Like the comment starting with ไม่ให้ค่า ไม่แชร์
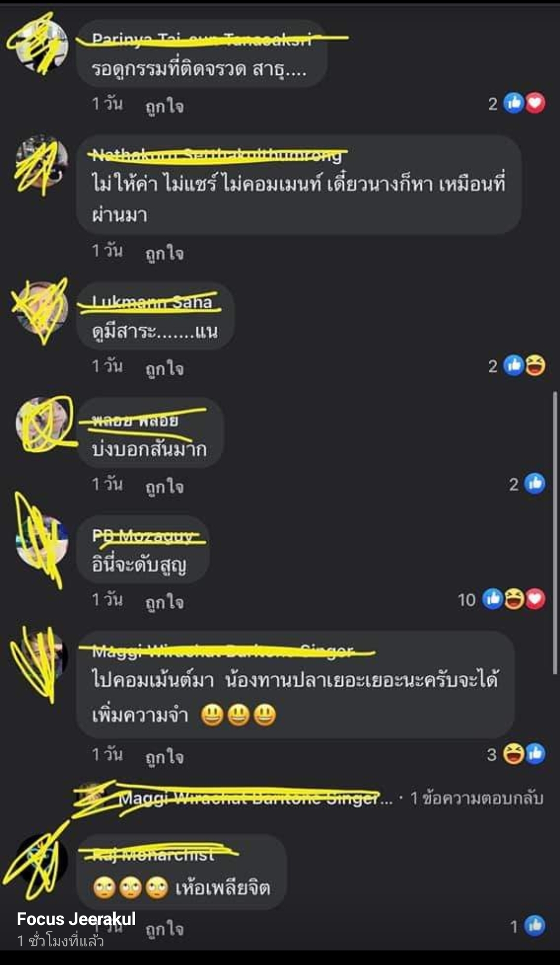Image resolution: width=560 pixels, height=965 pixels. [164, 253]
